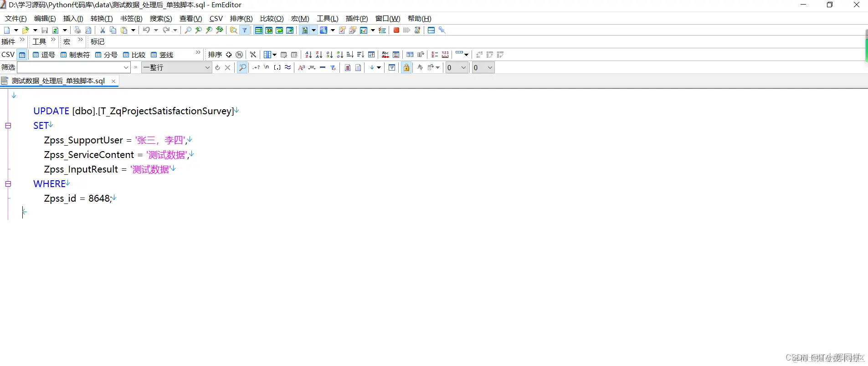Click the Paste clipboard icon
The width and height of the screenshot is (868, 366).
pyautogui.click(x=124, y=30)
